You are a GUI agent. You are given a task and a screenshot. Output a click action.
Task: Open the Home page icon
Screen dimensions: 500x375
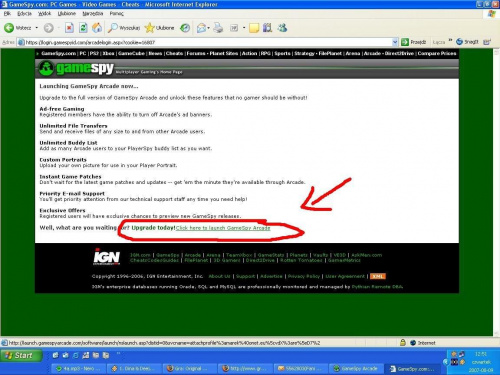pos(97,28)
